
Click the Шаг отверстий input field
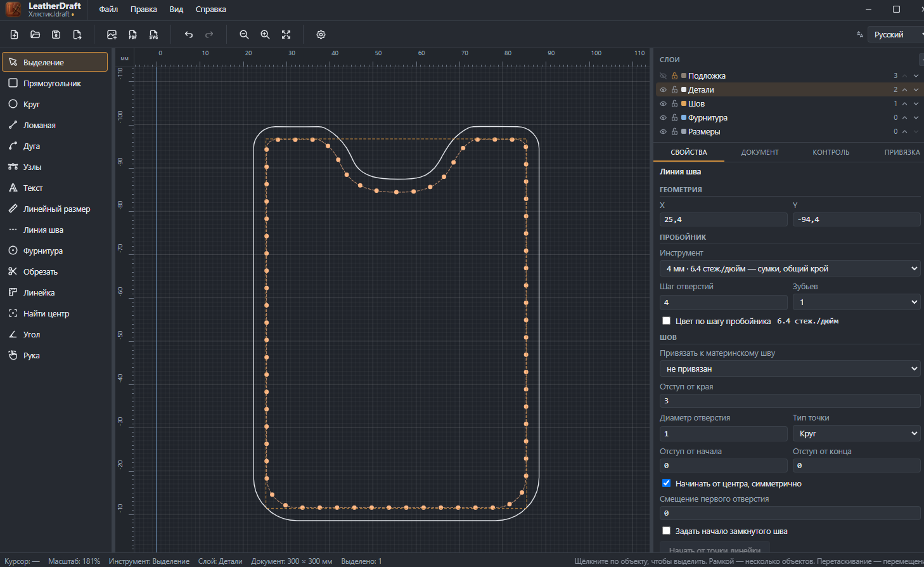pos(723,303)
